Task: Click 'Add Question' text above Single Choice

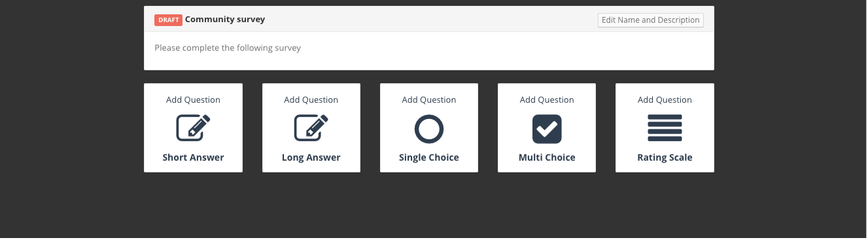Action: 429,100
